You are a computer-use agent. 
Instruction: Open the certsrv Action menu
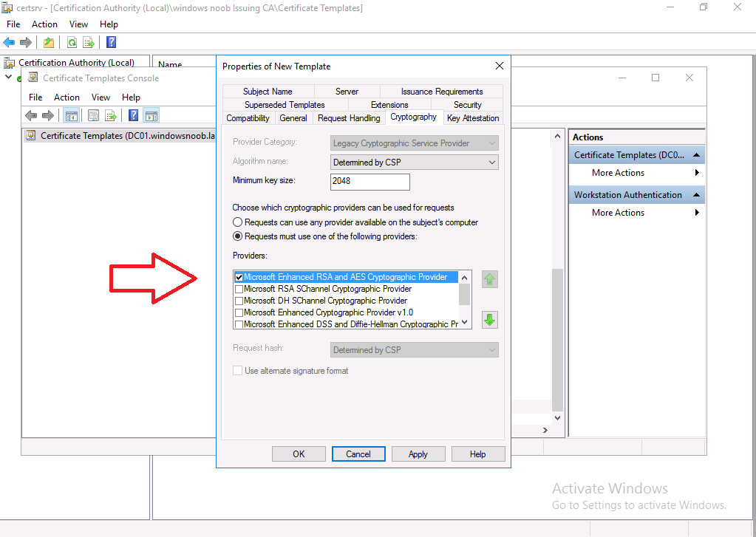44,24
